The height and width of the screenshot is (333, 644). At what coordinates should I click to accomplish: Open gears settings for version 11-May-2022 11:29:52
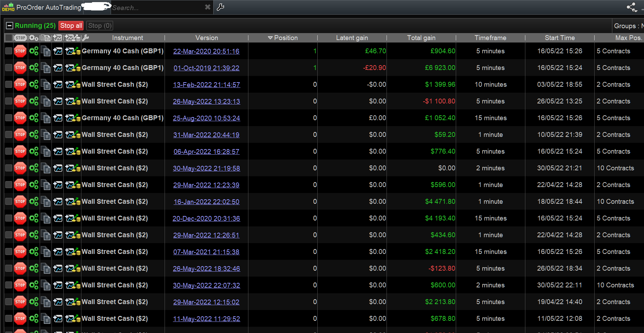point(34,319)
